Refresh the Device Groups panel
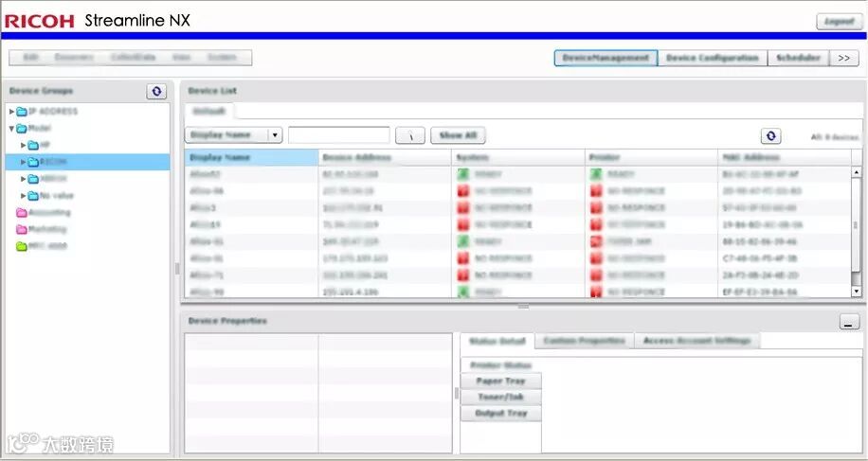The image size is (868, 461). (x=156, y=91)
